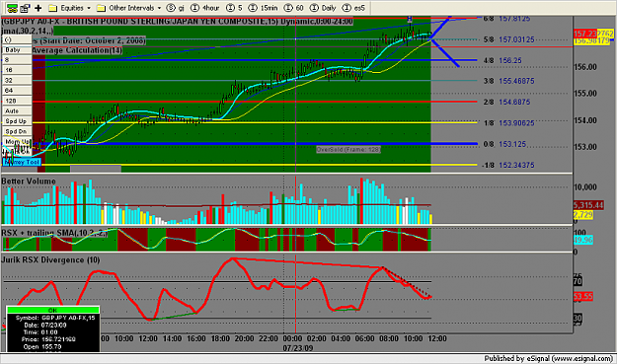Click the OverSold (Frame: 128) label
This screenshot has width=617, height=364.
click(348, 150)
